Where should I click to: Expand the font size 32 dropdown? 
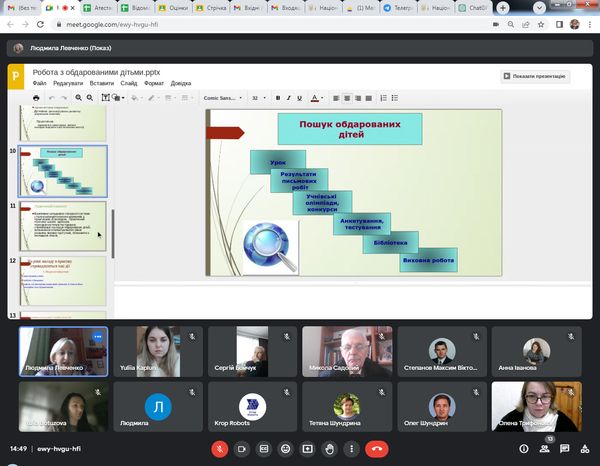pos(259,98)
